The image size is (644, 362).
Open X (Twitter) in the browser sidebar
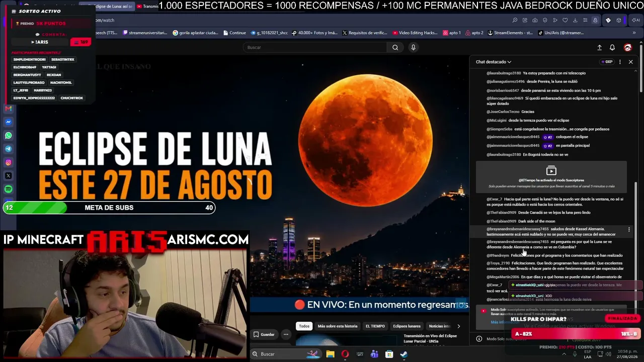pyautogui.click(x=9, y=176)
